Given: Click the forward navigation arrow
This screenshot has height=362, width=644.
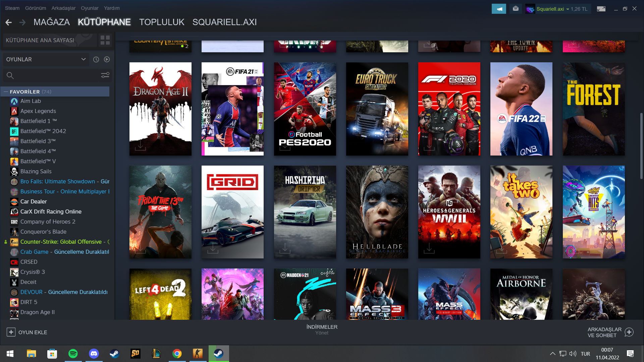Looking at the screenshot, I should click(x=22, y=22).
